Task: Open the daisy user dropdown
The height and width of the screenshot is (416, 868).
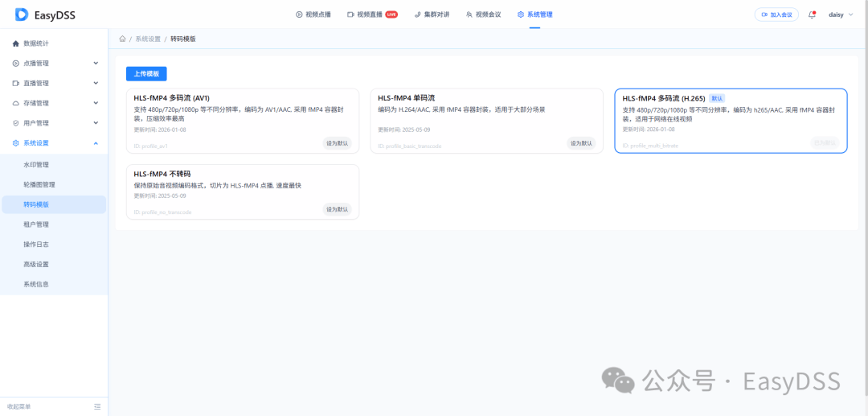Action: coord(841,15)
